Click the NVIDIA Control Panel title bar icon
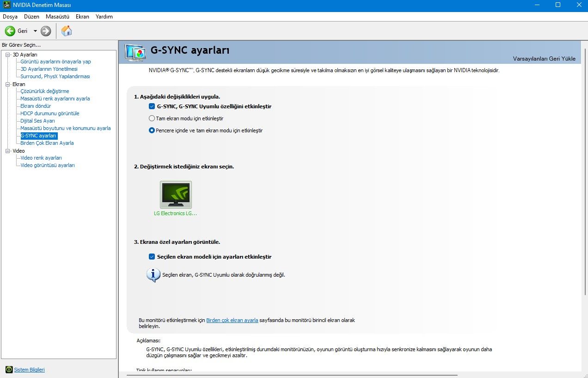This screenshot has width=588, height=378. coord(6,5)
